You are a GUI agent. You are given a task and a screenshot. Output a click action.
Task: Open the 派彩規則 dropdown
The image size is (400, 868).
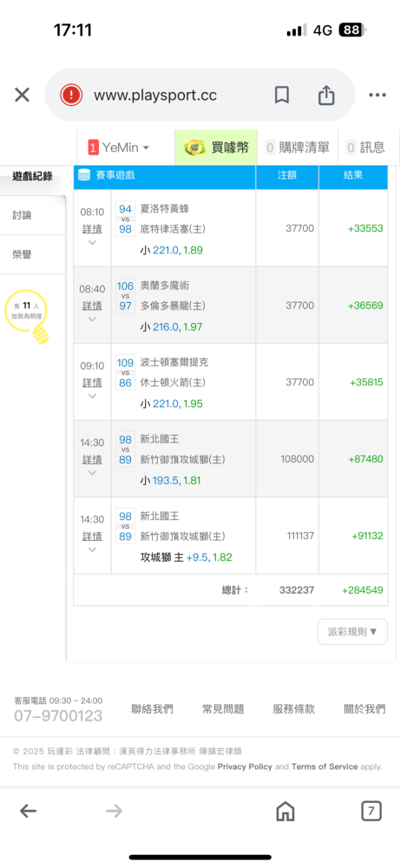[x=352, y=632]
